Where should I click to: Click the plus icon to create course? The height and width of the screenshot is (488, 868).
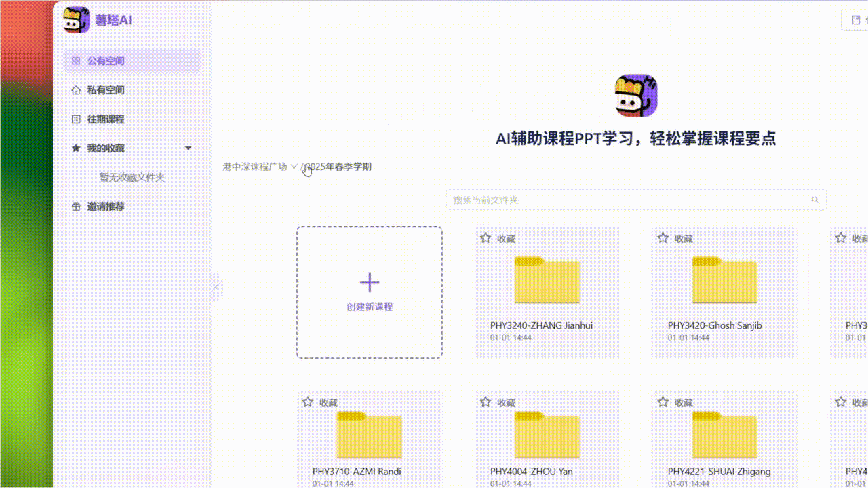pyautogui.click(x=370, y=283)
